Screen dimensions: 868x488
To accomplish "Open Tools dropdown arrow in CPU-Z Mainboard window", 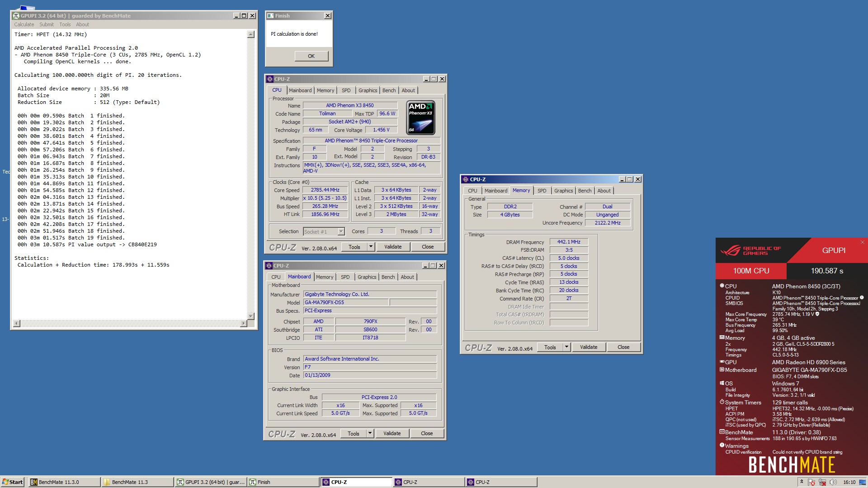I will tap(370, 433).
